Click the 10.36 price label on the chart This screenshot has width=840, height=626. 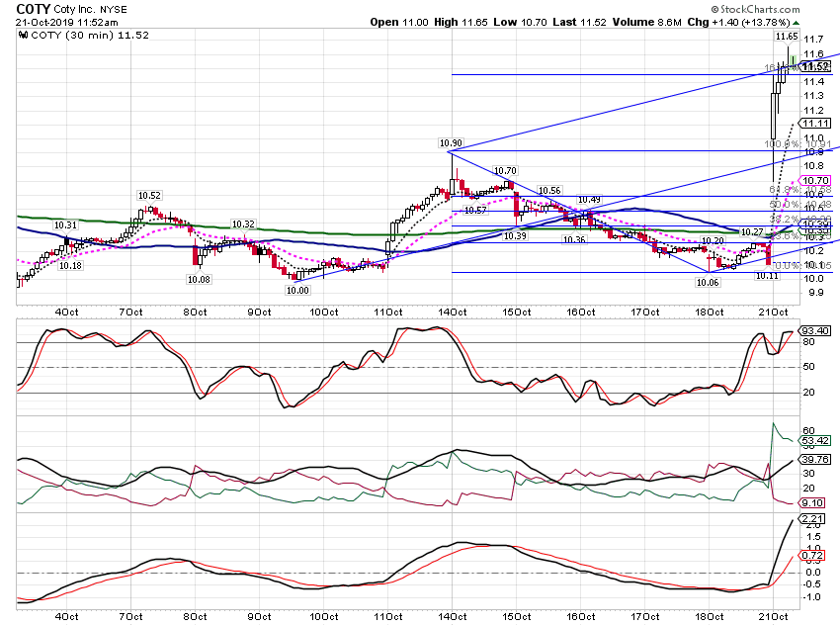(x=574, y=239)
